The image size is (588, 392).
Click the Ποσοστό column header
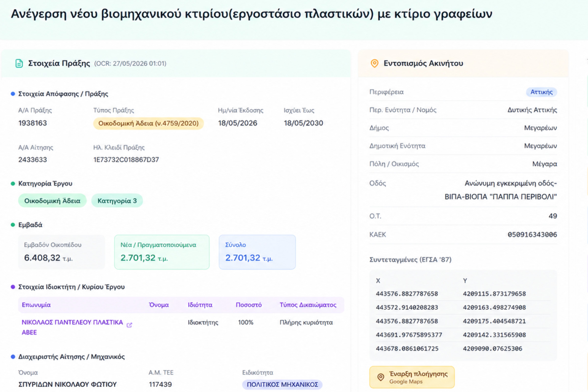pyautogui.click(x=249, y=305)
